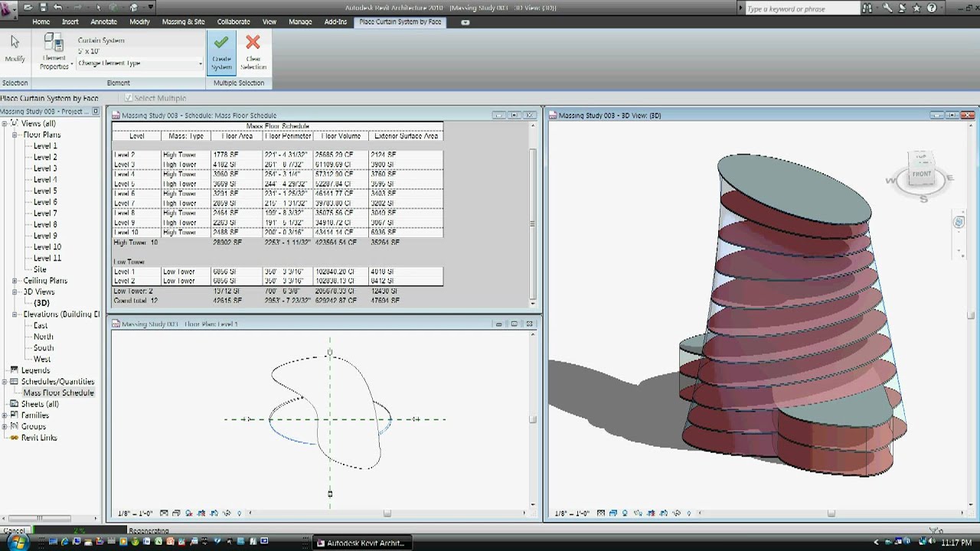Click the steering wheel navigation icon in 3D view

pos(959,222)
